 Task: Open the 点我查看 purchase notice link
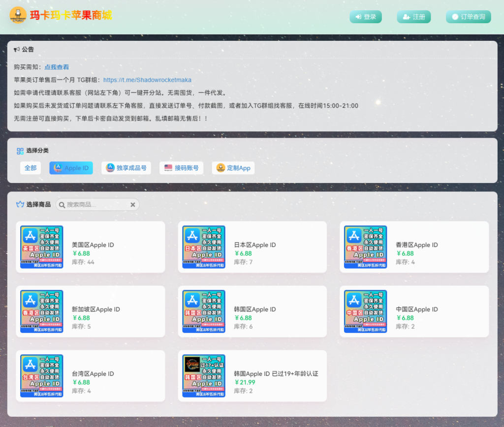(57, 67)
